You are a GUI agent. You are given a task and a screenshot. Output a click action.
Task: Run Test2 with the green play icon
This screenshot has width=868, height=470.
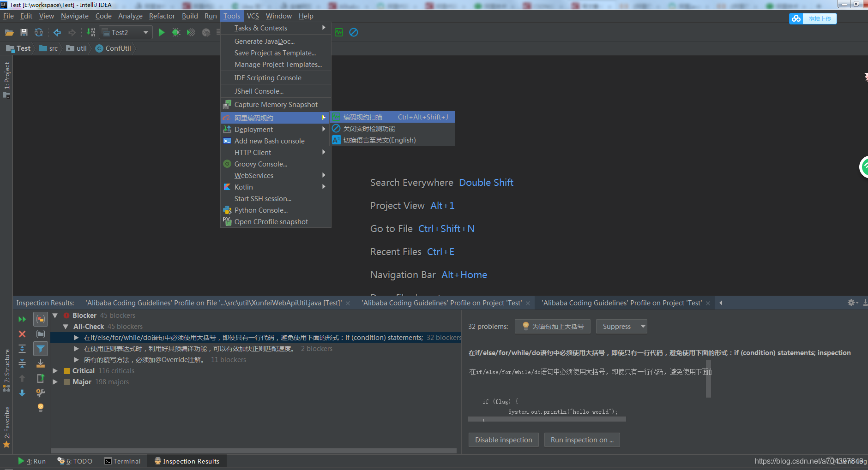[x=162, y=33]
